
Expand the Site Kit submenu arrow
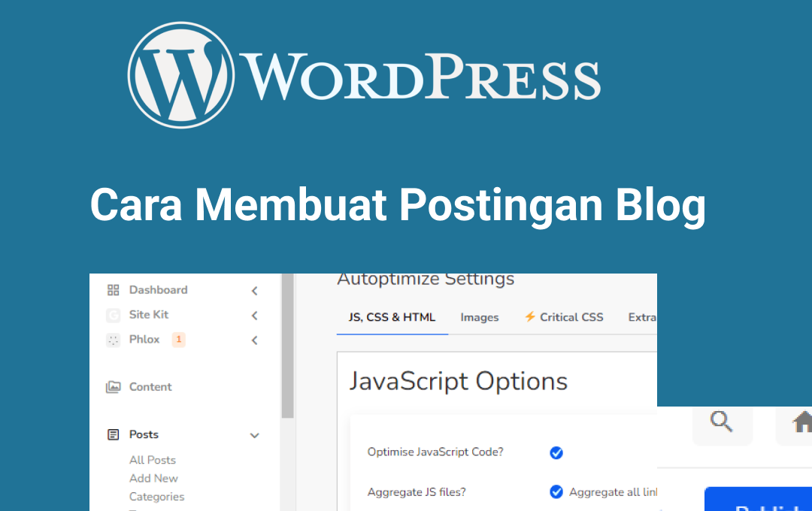point(255,316)
